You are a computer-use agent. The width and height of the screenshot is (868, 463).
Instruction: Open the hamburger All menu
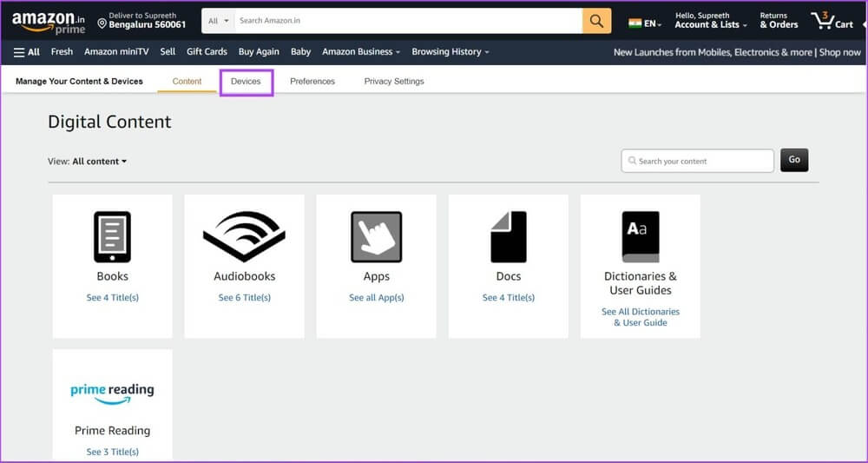27,52
